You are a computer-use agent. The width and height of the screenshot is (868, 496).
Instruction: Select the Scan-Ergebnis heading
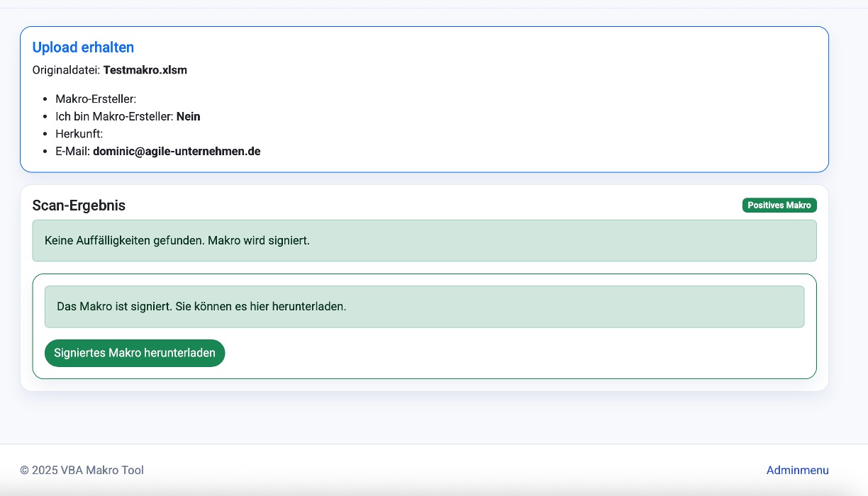pyautogui.click(x=79, y=205)
